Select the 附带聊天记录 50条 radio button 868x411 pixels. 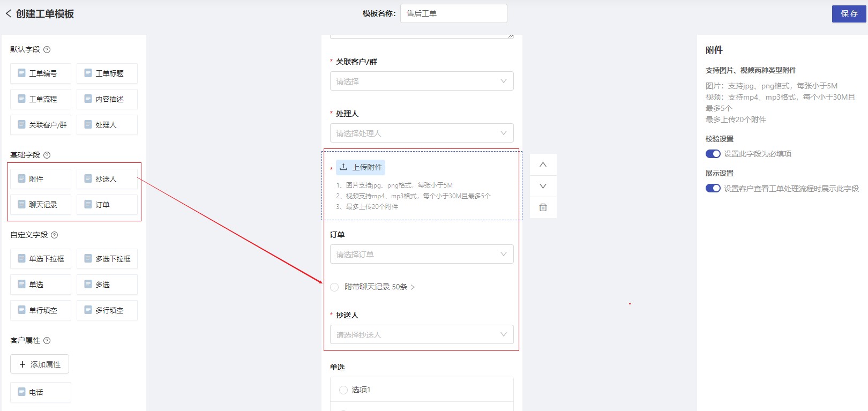334,287
